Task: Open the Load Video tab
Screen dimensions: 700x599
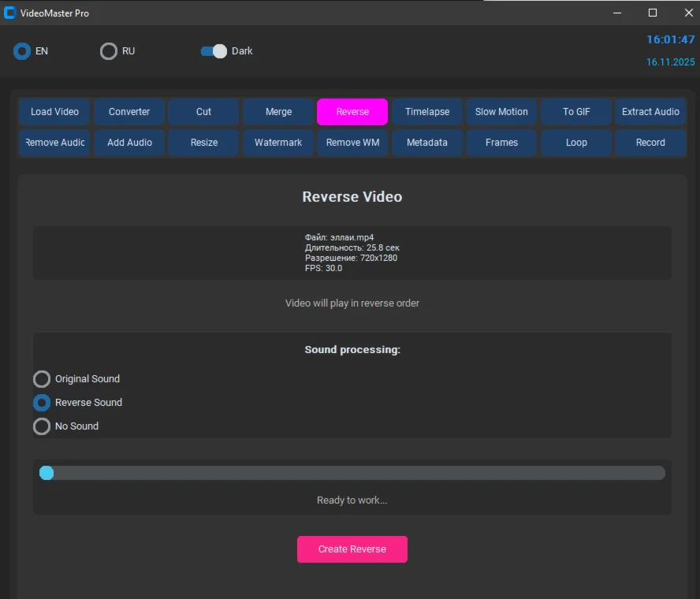Action: click(x=54, y=112)
